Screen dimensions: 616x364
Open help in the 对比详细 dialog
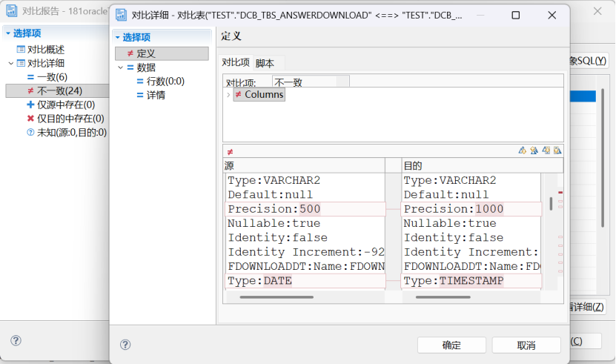(125, 345)
